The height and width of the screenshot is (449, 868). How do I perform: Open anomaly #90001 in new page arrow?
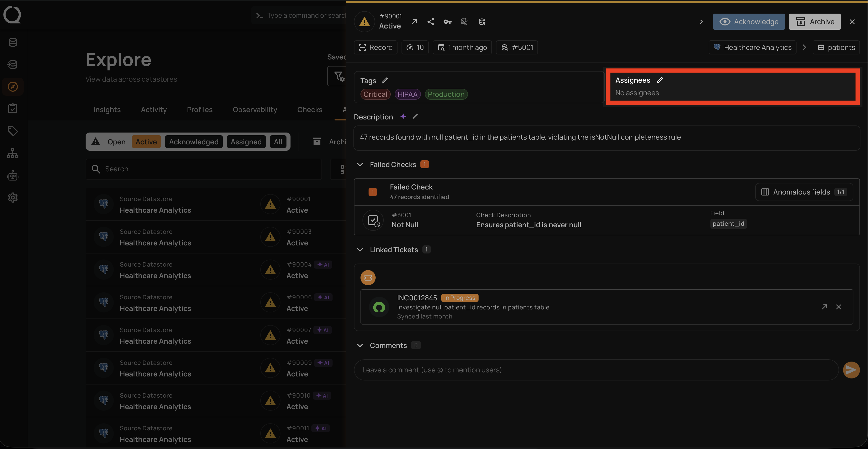coord(414,22)
